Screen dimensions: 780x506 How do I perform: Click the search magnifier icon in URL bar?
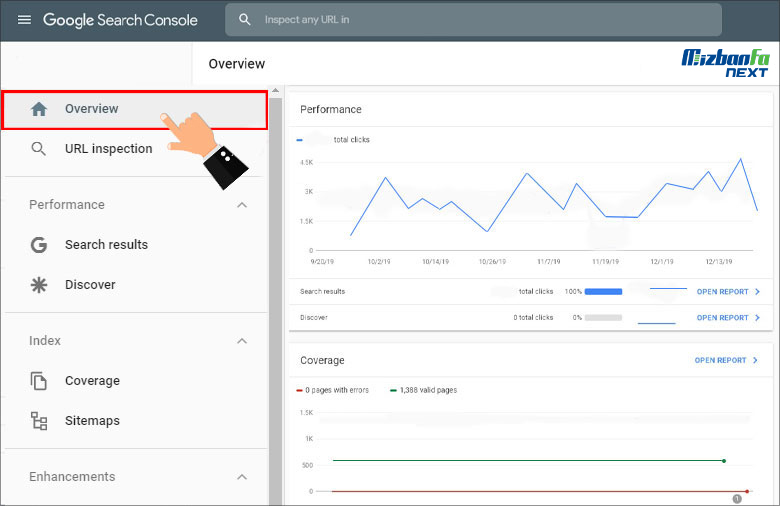(x=245, y=20)
